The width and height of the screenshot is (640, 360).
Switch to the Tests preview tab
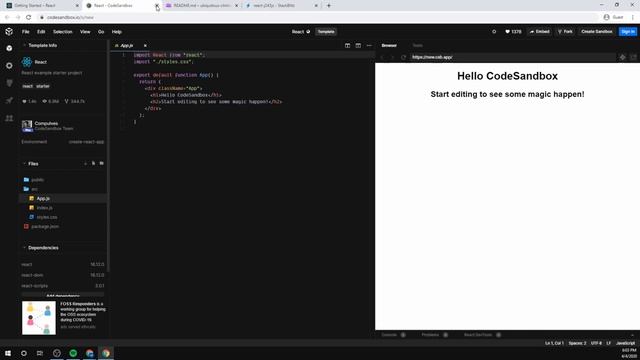click(x=418, y=45)
